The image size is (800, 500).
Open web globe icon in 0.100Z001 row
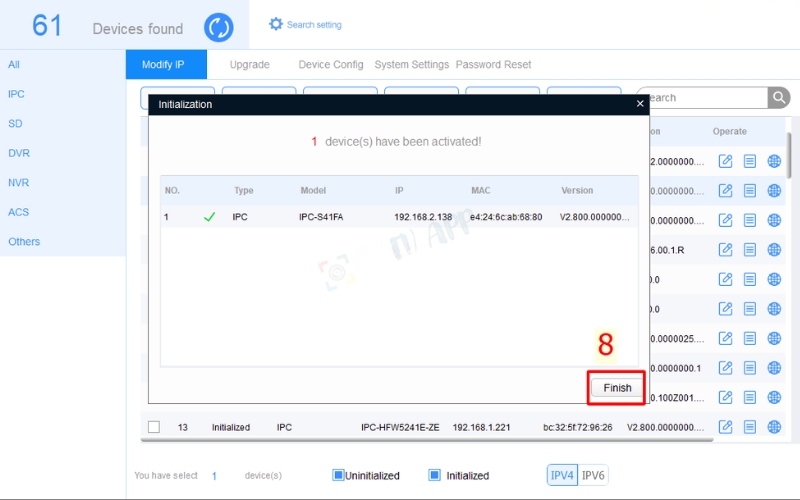[774, 397]
